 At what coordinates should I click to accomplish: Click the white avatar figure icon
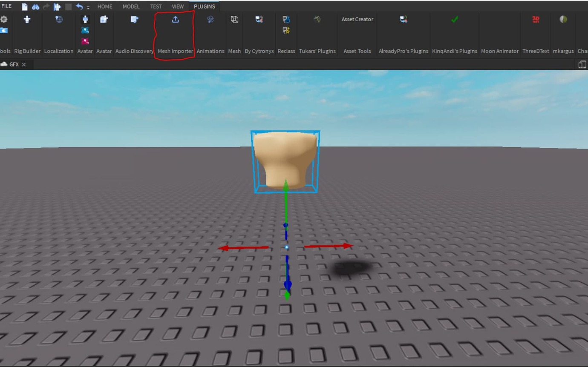85,19
